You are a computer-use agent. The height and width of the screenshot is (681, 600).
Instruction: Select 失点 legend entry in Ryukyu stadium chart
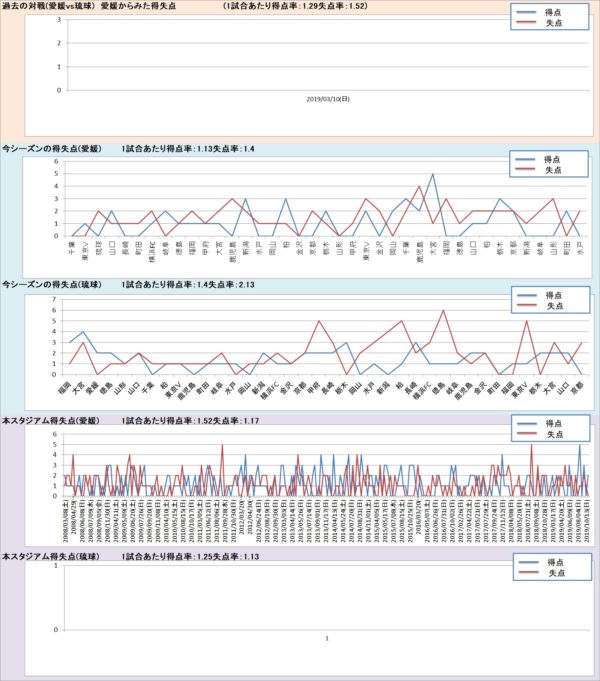click(x=556, y=573)
